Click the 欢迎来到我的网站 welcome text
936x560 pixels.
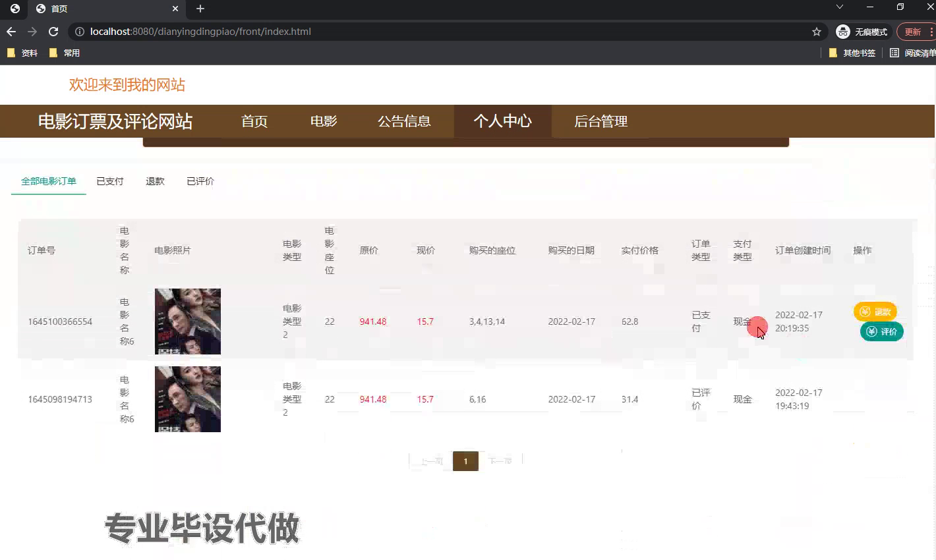[x=127, y=85]
